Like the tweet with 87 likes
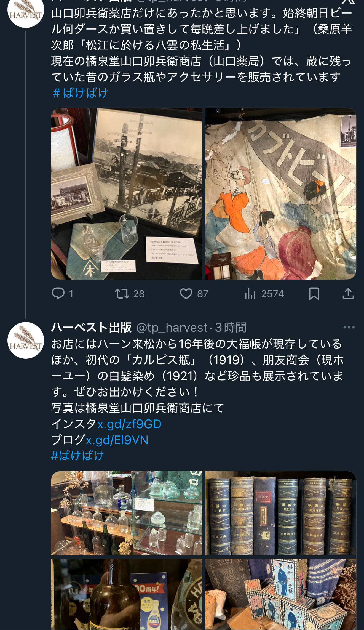 point(194,294)
